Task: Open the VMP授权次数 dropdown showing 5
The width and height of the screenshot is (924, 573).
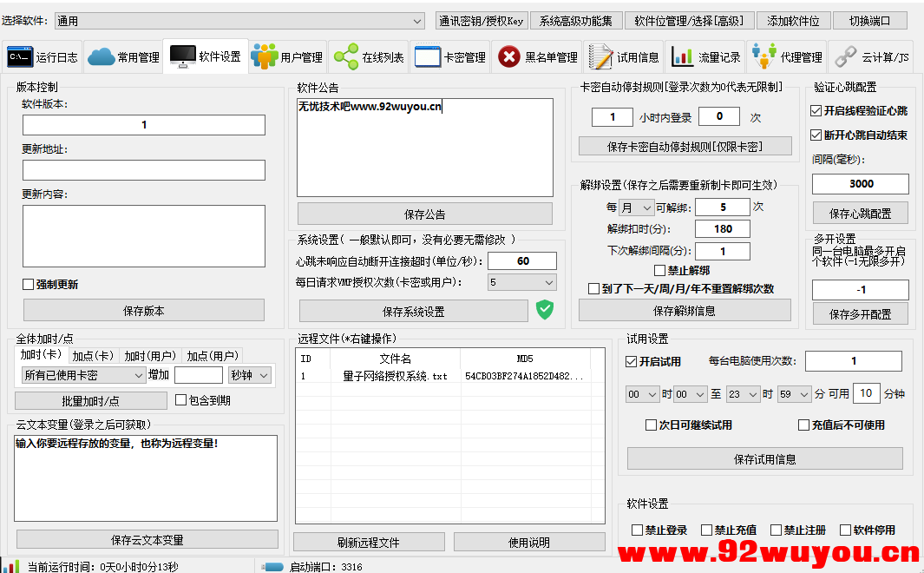Action: [521, 282]
